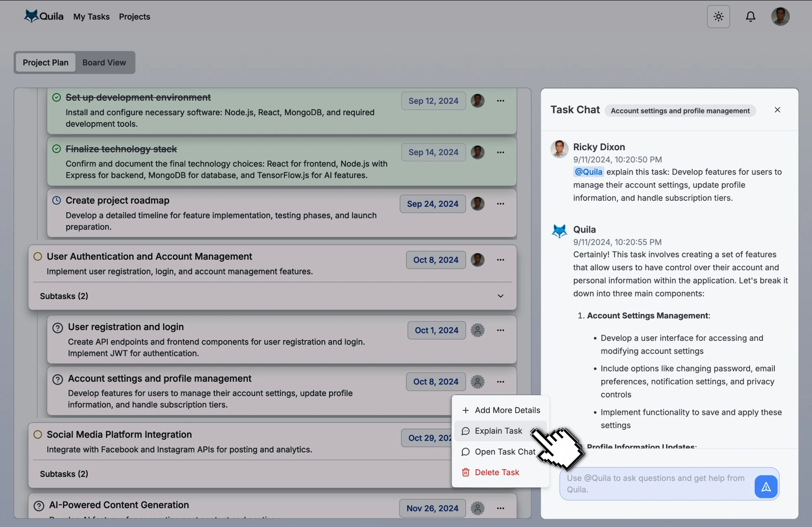Open the notifications bell
The width and height of the screenshot is (812, 527).
coord(750,16)
